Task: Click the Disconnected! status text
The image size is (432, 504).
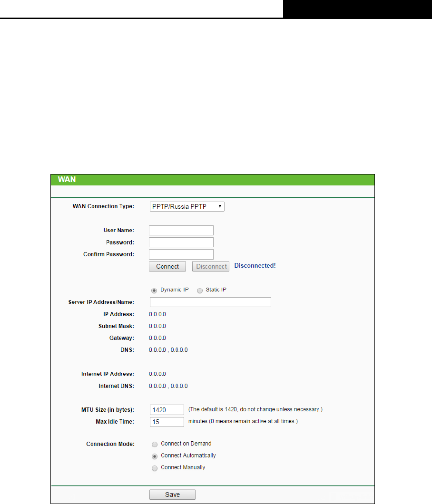Action: tap(255, 265)
